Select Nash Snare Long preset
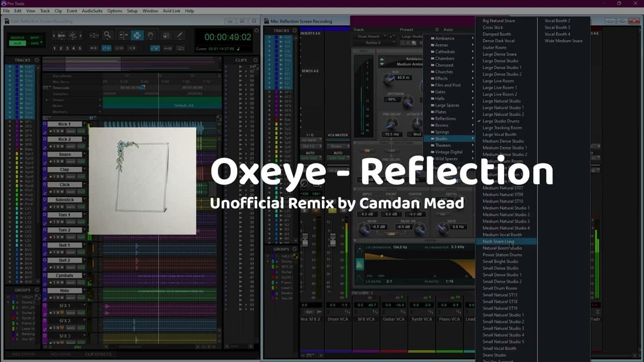The height and width of the screenshot is (362, 644). [506, 241]
